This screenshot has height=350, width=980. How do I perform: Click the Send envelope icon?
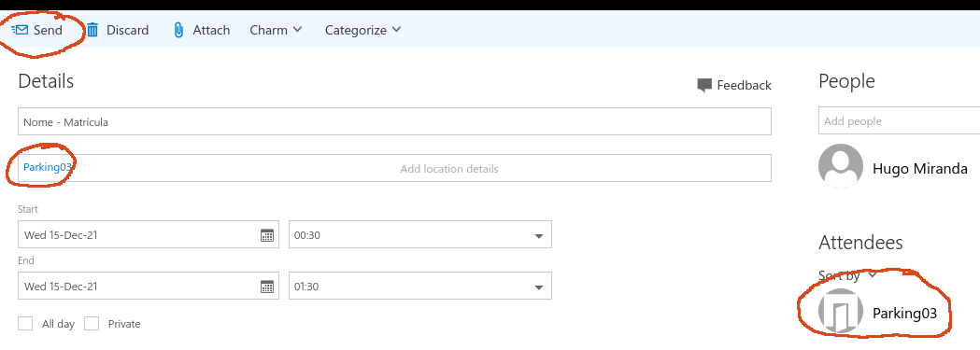20,30
